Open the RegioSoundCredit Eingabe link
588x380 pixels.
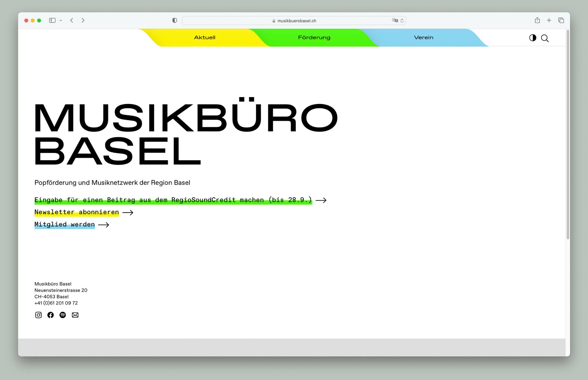(173, 200)
